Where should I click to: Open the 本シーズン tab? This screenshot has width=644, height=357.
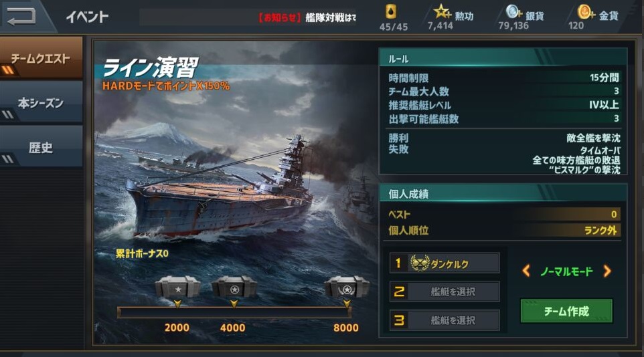[41, 102]
